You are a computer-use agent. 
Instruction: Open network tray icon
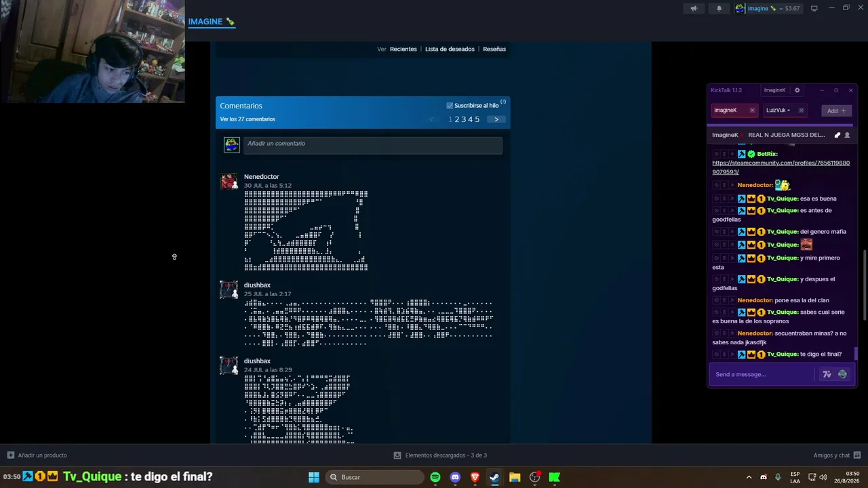[x=811, y=477]
